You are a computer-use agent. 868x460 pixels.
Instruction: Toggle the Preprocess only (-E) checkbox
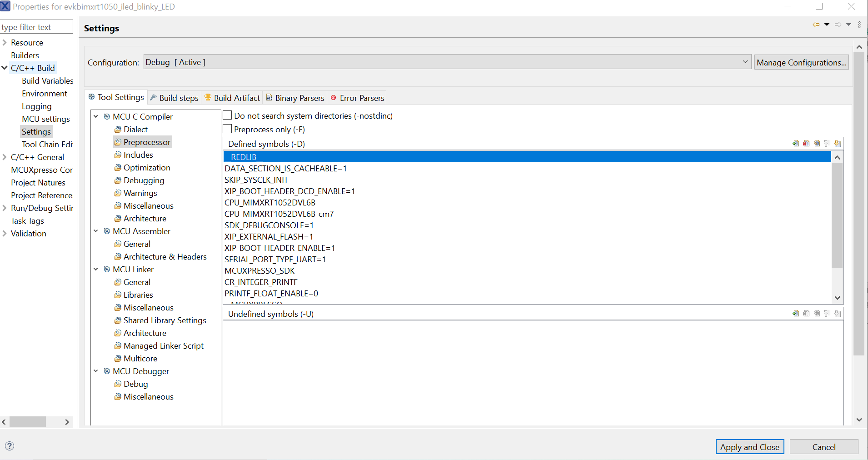tap(228, 129)
